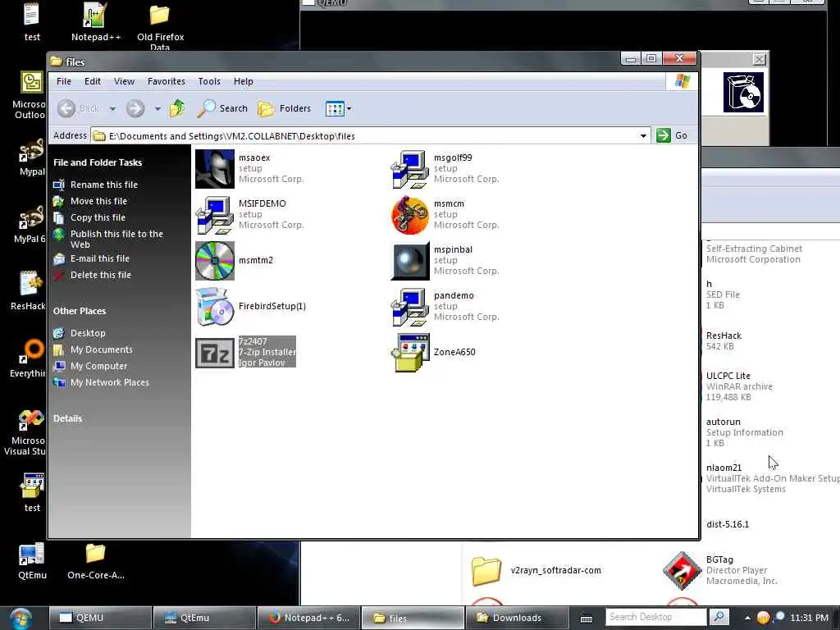Open the Forward history dropdown arrow

[x=157, y=109]
